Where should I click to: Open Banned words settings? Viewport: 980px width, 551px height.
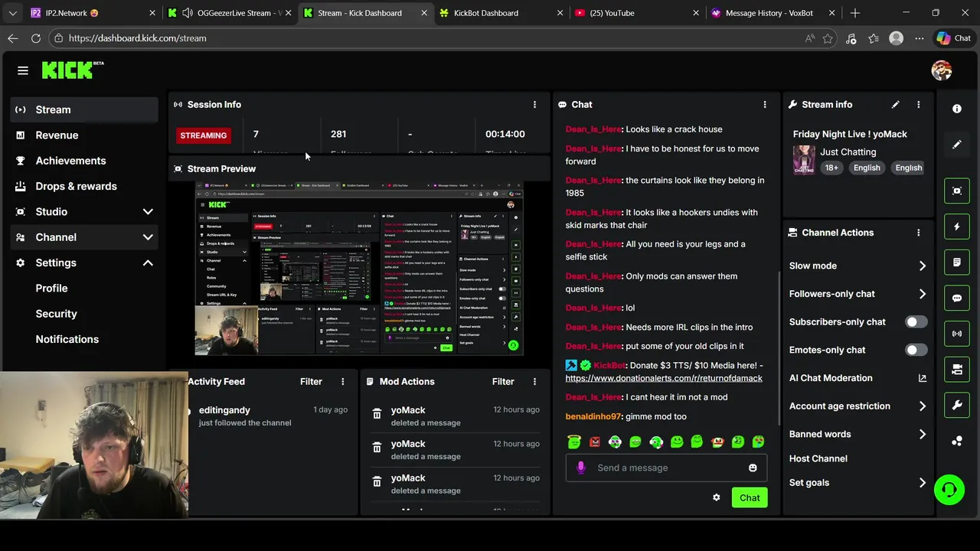857,434
